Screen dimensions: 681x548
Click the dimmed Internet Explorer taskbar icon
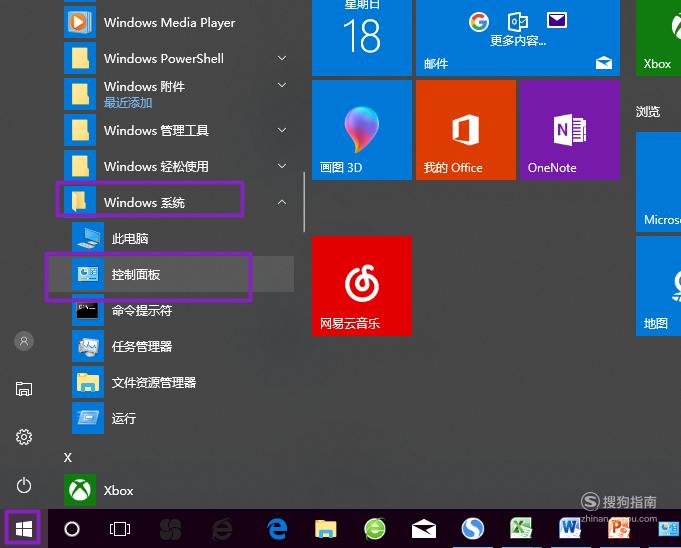point(222,529)
